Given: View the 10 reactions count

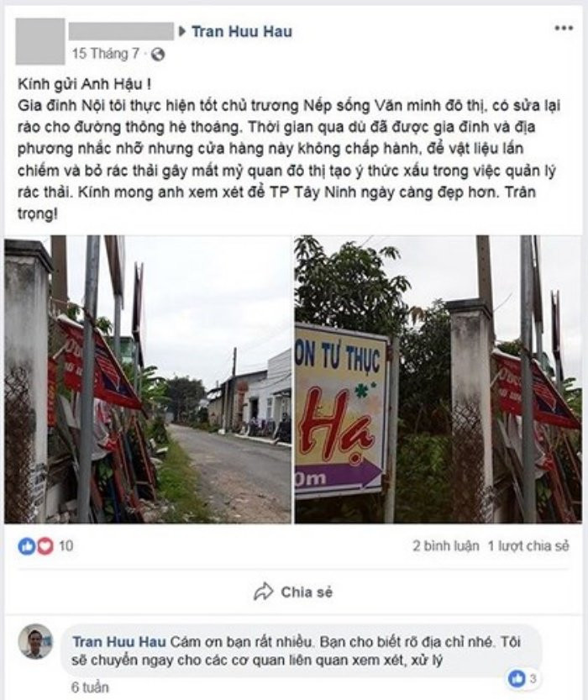Looking at the screenshot, I should [x=66, y=546].
